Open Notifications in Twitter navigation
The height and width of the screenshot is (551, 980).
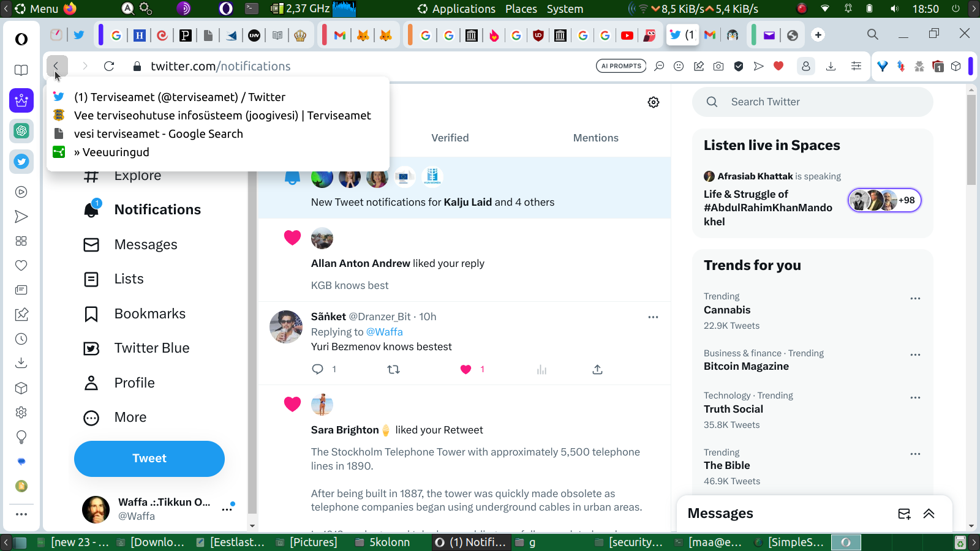click(x=143, y=210)
